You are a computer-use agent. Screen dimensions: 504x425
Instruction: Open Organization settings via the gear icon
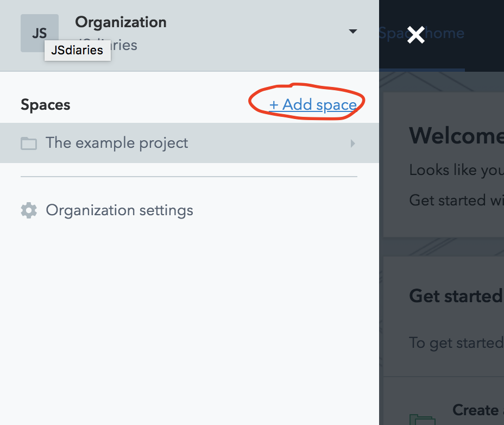(28, 210)
